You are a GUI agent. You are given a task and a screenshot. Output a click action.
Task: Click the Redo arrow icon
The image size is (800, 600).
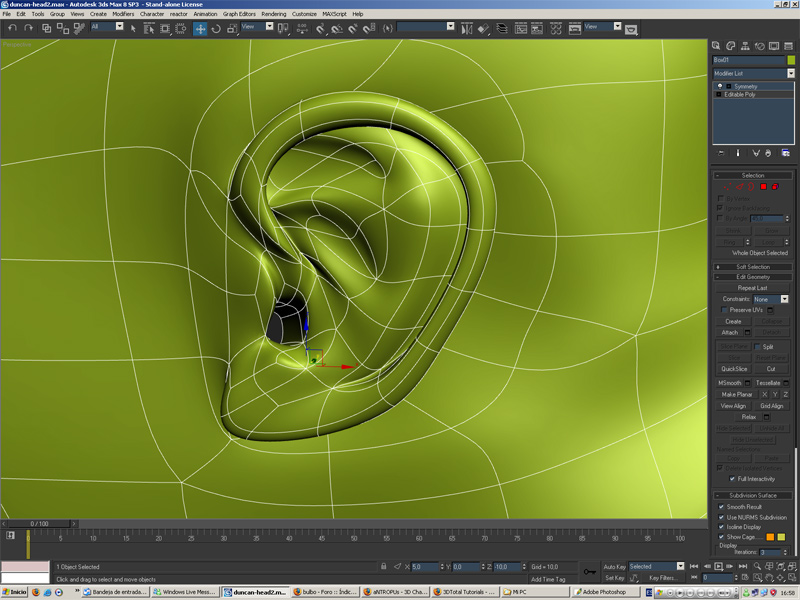(29, 28)
